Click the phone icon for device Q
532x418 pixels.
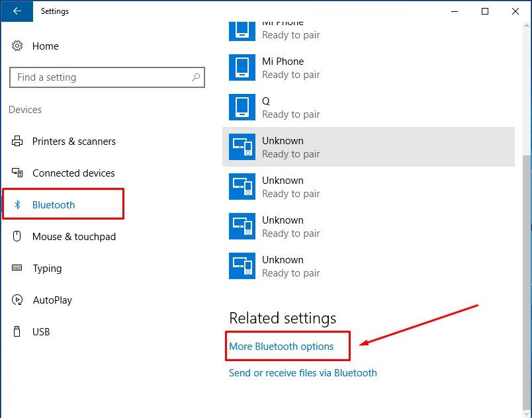pos(242,107)
